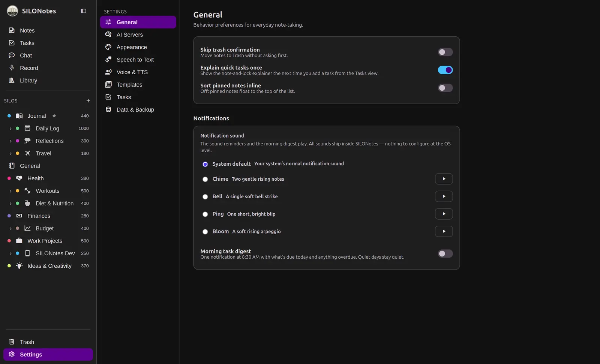Select the Bell sound radio button
The height and width of the screenshot is (364, 600).
point(205,197)
